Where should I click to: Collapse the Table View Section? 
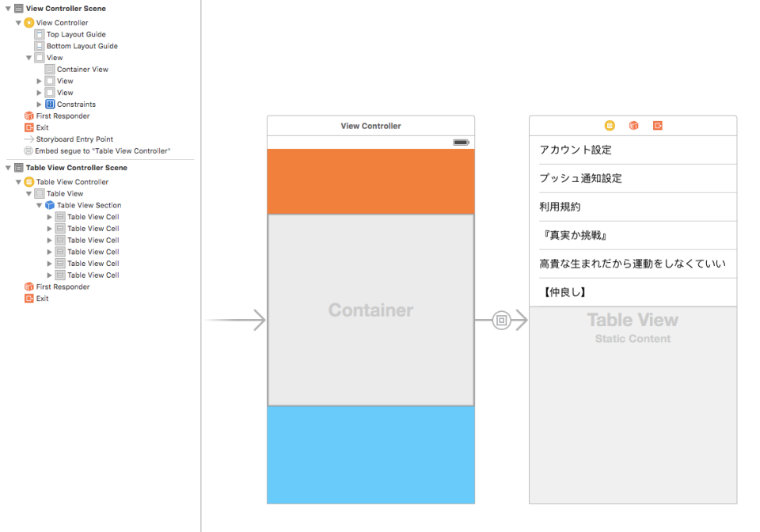pos(39,204)
